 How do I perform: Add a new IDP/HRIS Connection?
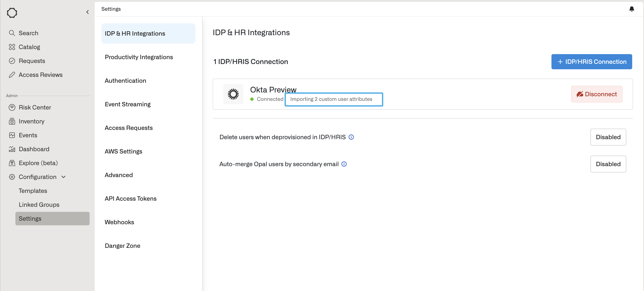[x=592, y=62]
